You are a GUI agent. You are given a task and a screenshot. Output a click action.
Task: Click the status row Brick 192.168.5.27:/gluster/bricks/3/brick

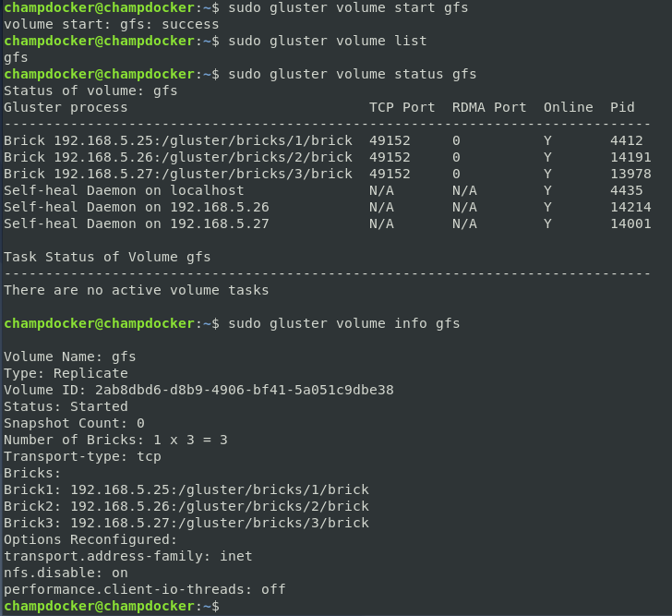[328, 174]
